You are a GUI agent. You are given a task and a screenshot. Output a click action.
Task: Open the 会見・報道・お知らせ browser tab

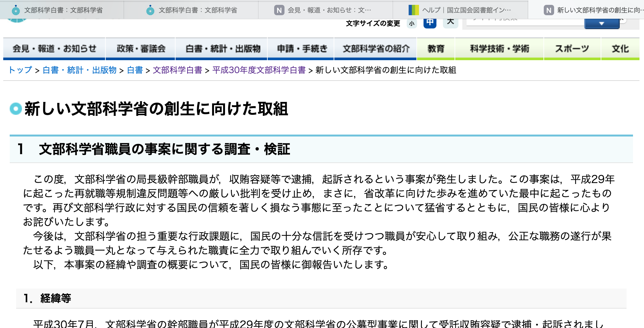tap(329, 10)
